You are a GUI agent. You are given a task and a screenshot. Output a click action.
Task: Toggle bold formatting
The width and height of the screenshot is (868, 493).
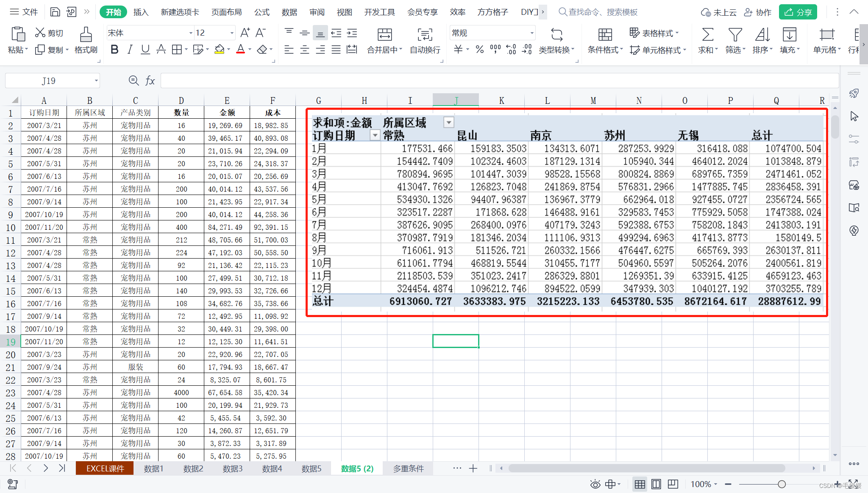point(114,50)
